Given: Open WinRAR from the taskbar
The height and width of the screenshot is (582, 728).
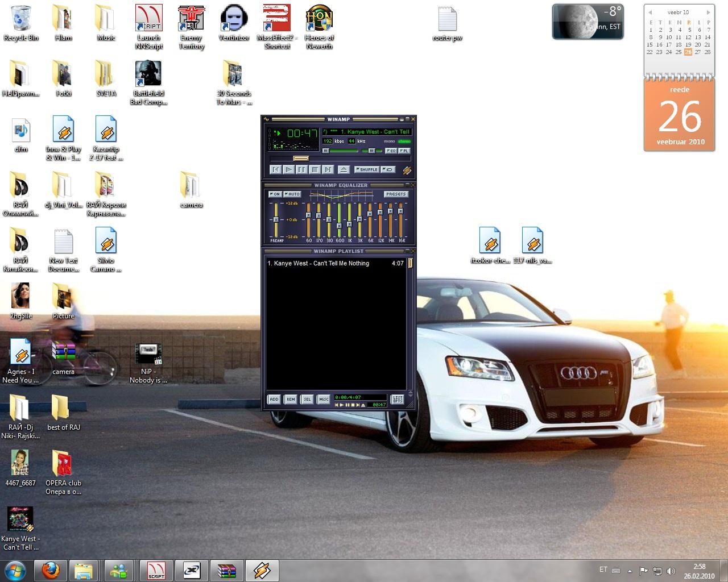Looking at the screenshot, I should pyautogui.click(x=226, y=570).
